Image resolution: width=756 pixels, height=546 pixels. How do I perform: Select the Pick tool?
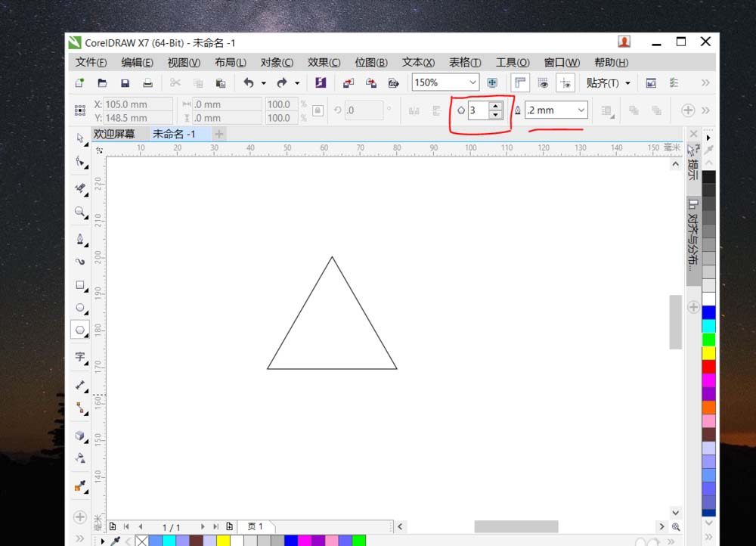[79, 138]
